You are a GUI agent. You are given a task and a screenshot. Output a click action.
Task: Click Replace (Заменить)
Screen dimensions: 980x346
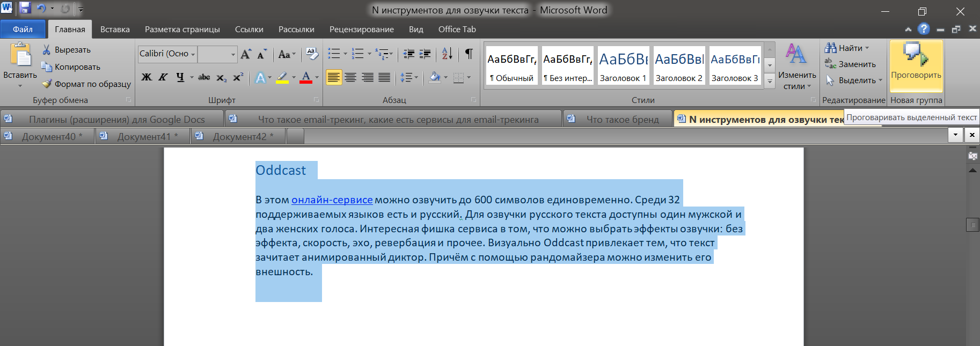850,64
